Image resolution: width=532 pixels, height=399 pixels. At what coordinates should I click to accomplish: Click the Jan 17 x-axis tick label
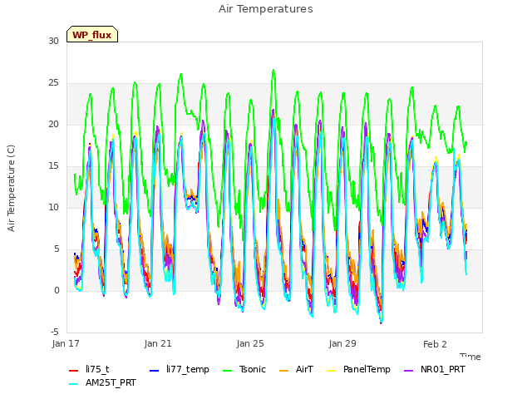(x=66, y=343)
